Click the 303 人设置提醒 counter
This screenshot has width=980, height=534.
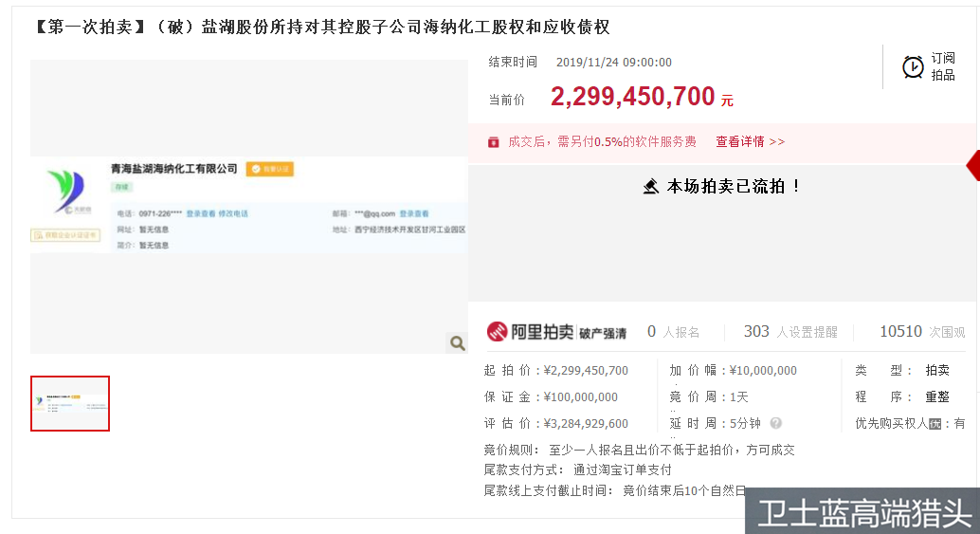(790, 332)
